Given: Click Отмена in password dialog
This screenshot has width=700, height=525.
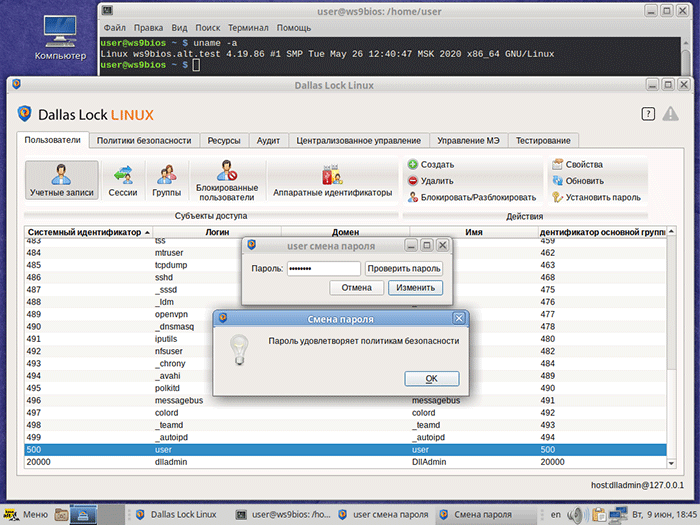Looking at the screenshot, I should tap(356, 288).
